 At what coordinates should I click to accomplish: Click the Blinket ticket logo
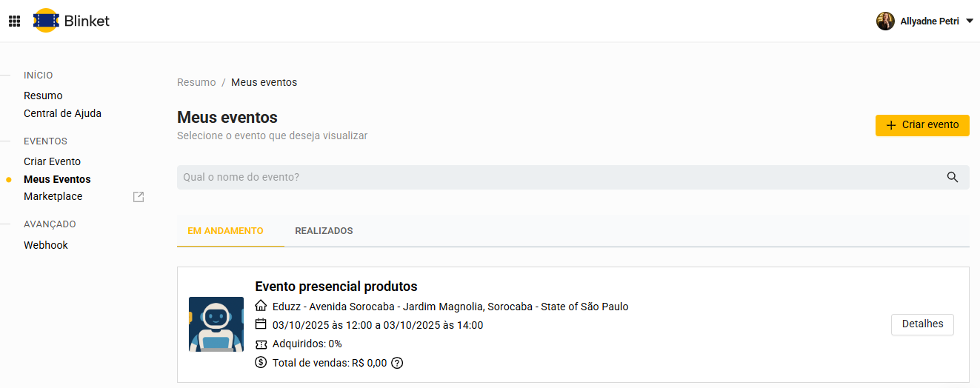(x=46, y=21)
